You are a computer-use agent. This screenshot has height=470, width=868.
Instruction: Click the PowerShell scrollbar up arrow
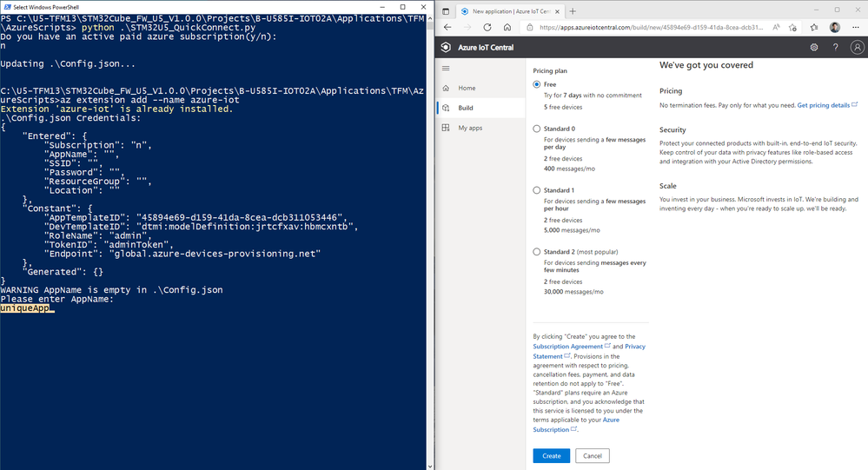[x=429, y=17]
